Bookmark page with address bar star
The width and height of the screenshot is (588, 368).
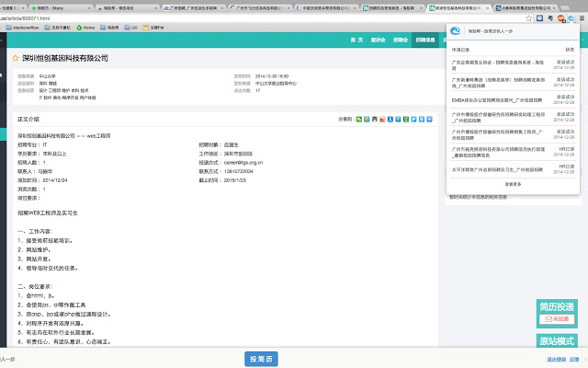529,18
